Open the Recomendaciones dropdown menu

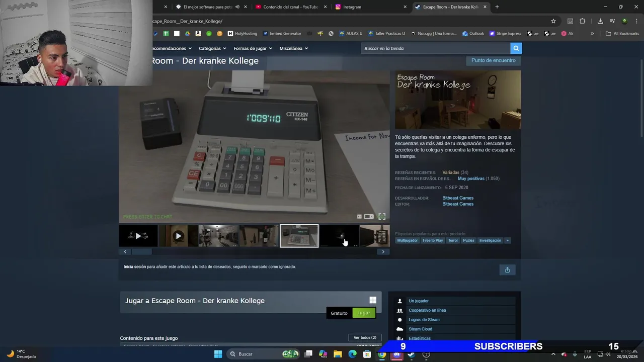pos(171,48)
